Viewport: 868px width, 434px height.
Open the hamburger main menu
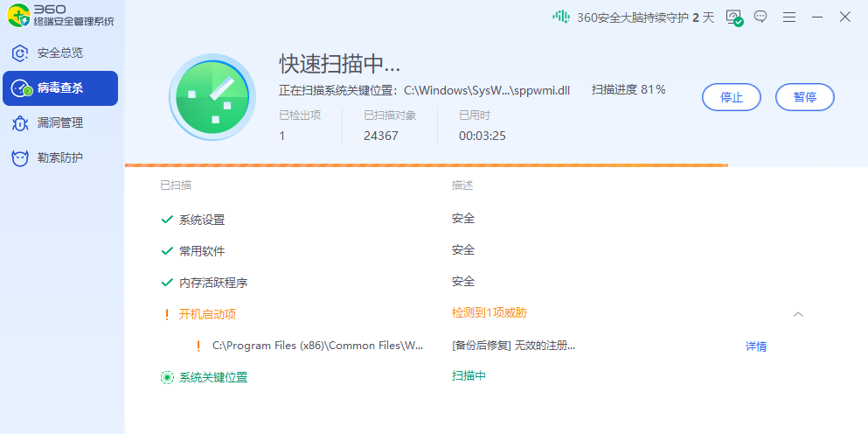(x=789, y=17)
